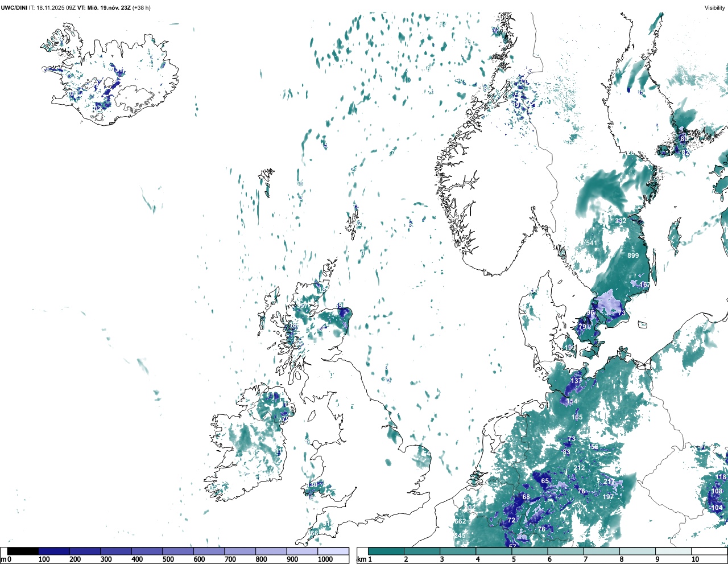
Task: Click the '199' visibility value over Denmark
Action: 569,348
